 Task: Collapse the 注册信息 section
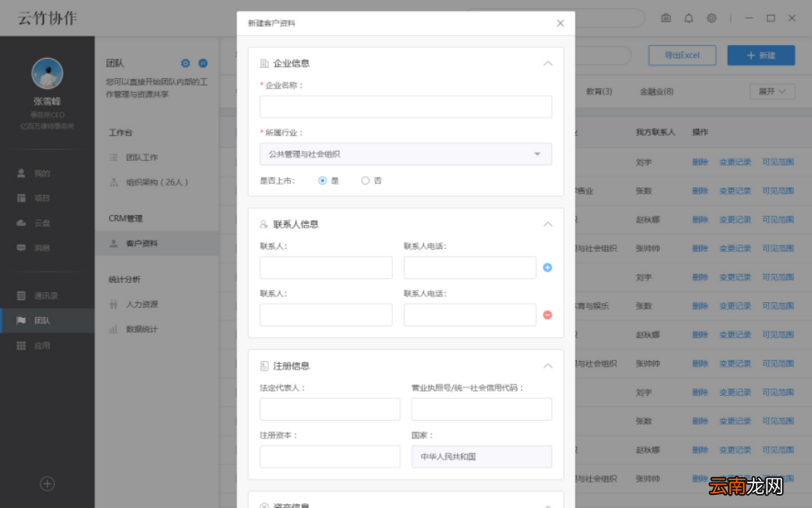tap(548, 366)
